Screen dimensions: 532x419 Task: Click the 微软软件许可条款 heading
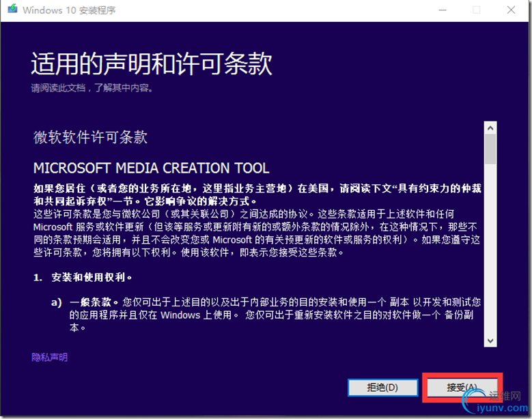(x=90, y=137)
